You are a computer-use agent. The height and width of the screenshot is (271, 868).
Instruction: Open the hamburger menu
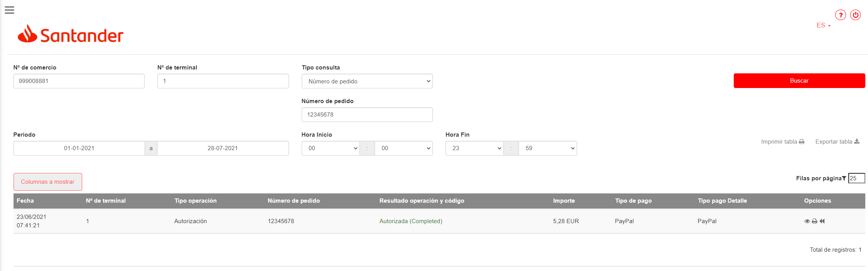point(10,10)
